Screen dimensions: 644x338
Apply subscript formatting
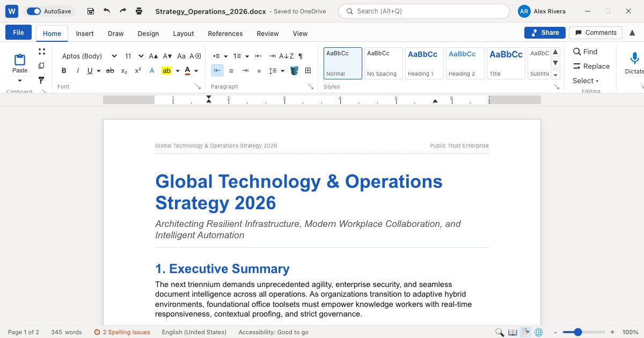pyautogui.click(x=124, y=70)
